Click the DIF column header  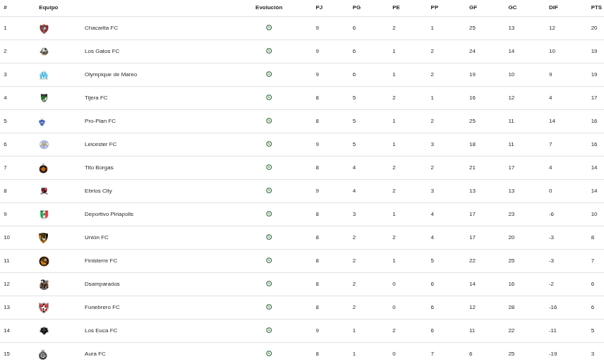[553, 7]
